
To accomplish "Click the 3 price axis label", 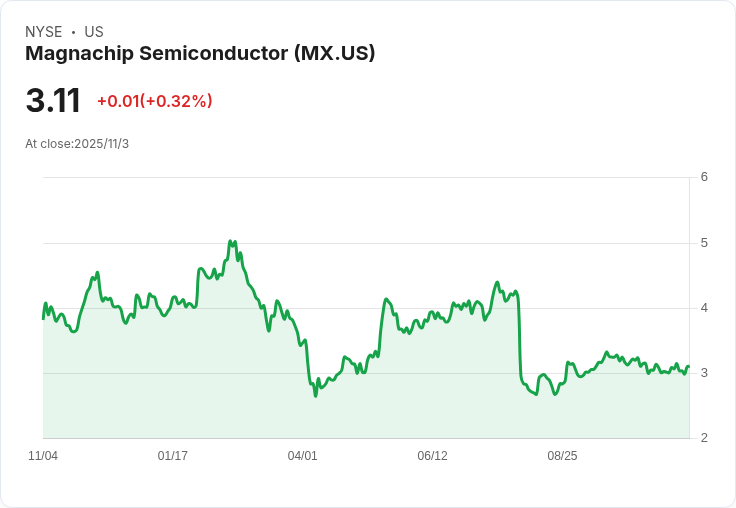I will click(x=704, y=373).
